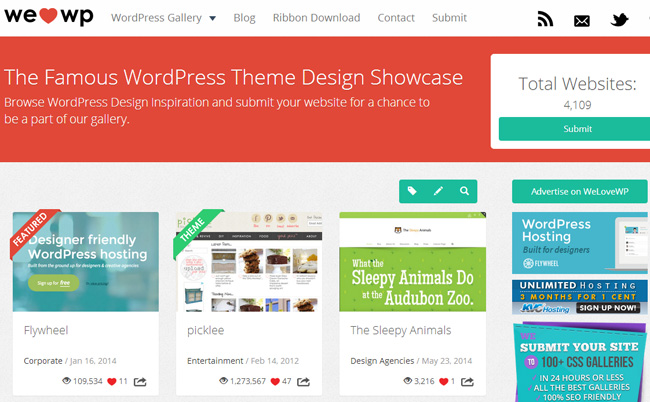Click the Submit Your Site CSS galleries ad
This screenshot has height=402, width=650.
(x=580, y=362)
